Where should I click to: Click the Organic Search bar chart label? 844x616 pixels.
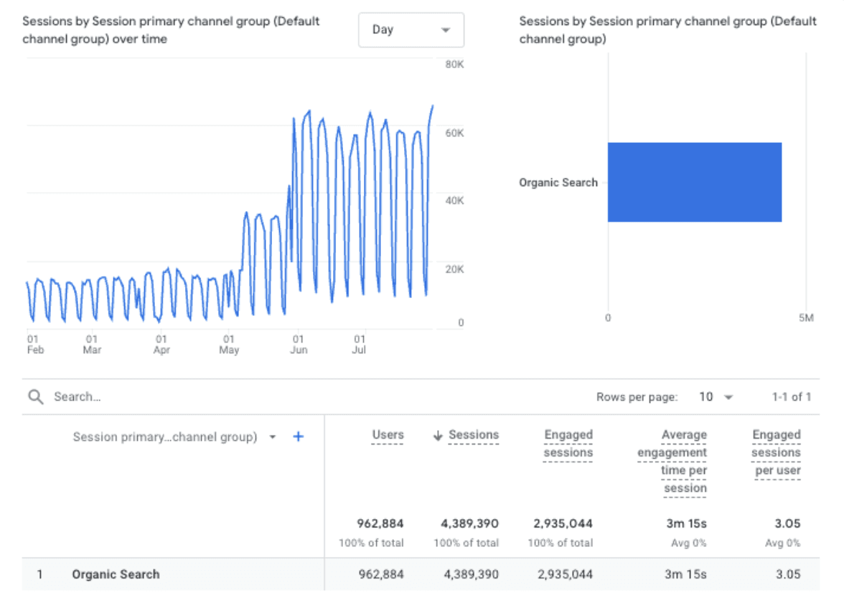(x=558, y=182)
